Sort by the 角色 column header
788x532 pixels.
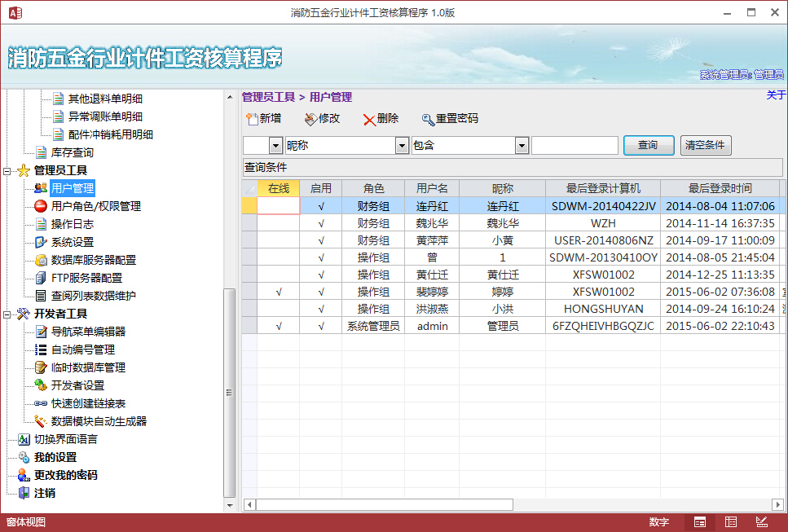[373, 188]
